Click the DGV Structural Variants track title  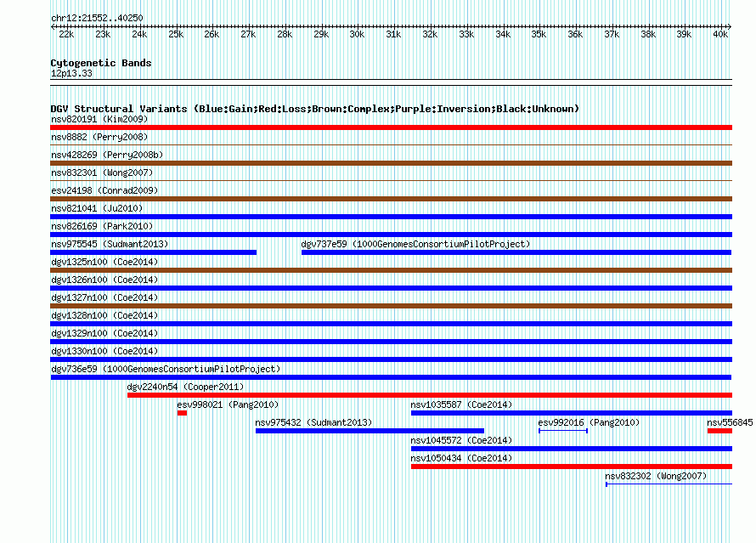pos(315,109)
